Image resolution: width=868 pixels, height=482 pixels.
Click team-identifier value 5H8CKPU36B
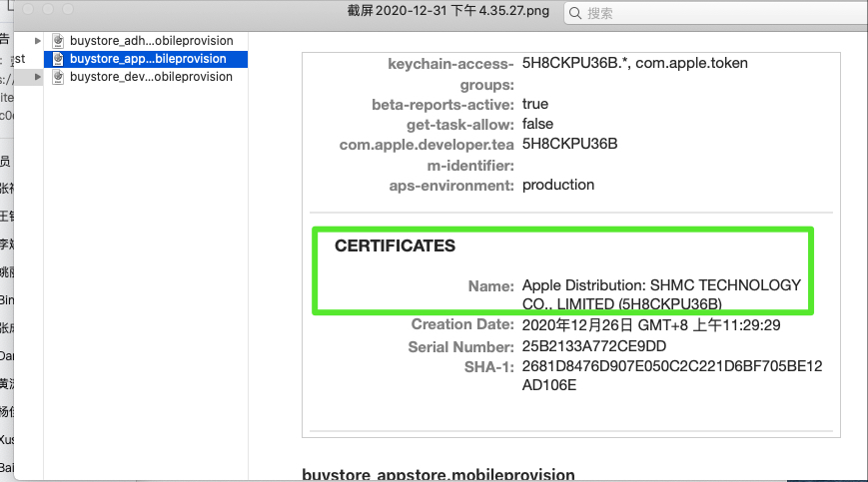569,144
